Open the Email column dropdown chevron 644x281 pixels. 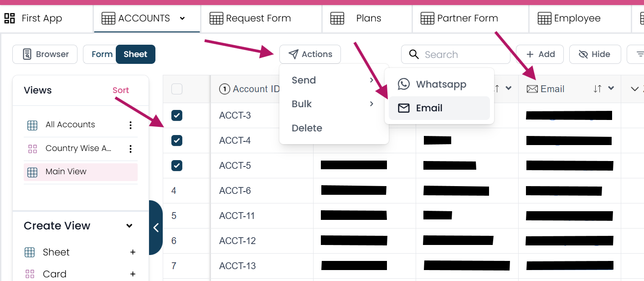click(x=611, y=88)
